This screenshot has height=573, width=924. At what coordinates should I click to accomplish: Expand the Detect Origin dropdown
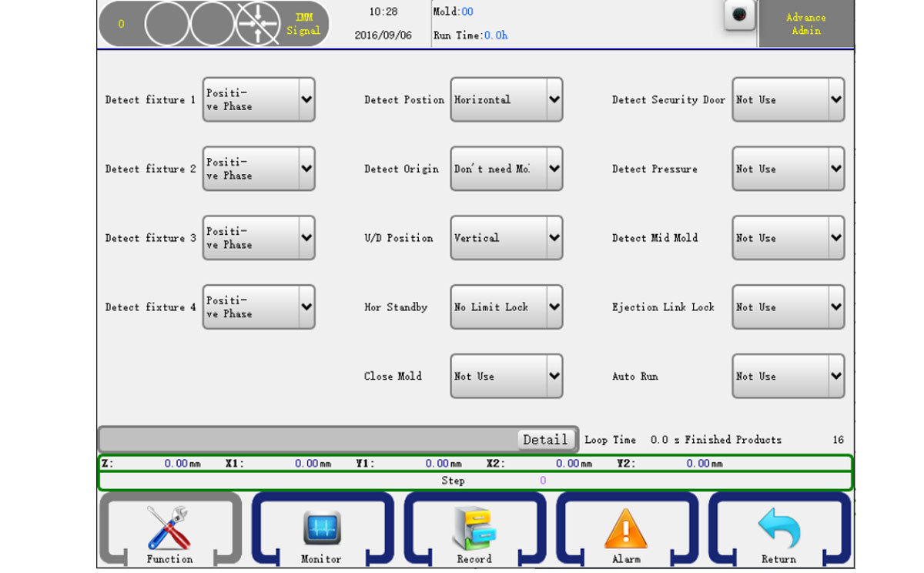[506, 169]
